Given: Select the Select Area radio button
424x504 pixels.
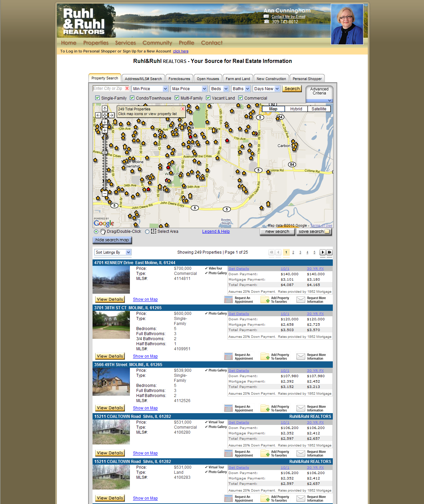Looking at the screenshot, I should pyautogui.click(x=147, y=232).
